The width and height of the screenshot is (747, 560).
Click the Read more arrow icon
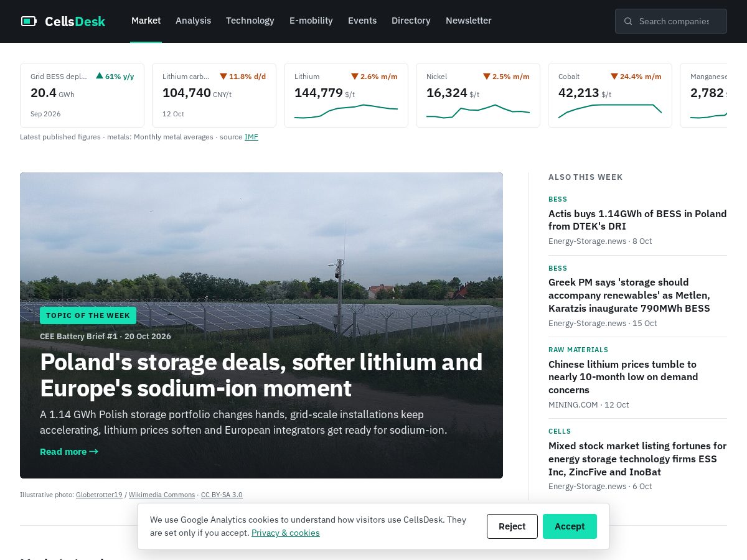[94, 452]
